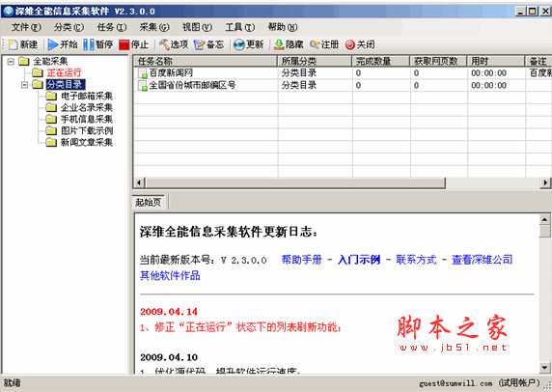
Task: Select the 全国省份城市邮编区号 task row
Action: coord(343,85)
